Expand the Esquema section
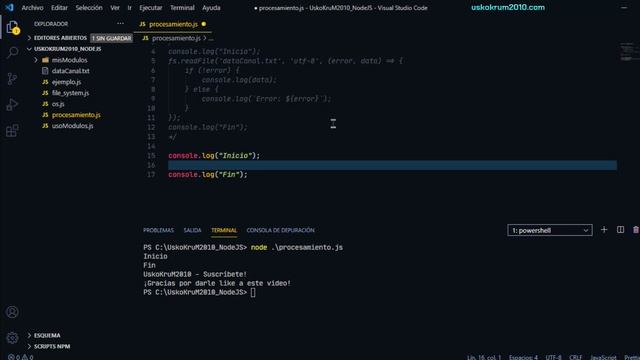Viewport: 640px width, 360px height. [47, 336]
